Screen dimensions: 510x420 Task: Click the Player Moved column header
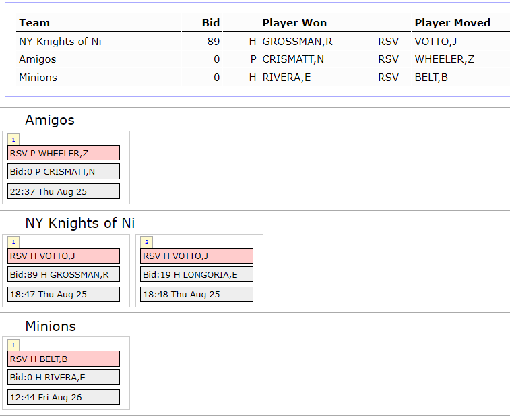453,23
